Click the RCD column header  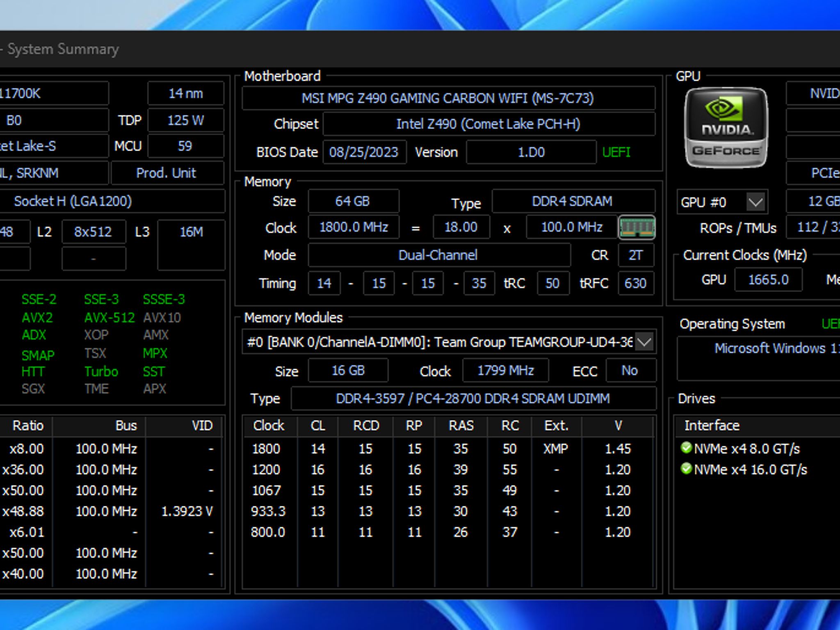tap(365, 426)
